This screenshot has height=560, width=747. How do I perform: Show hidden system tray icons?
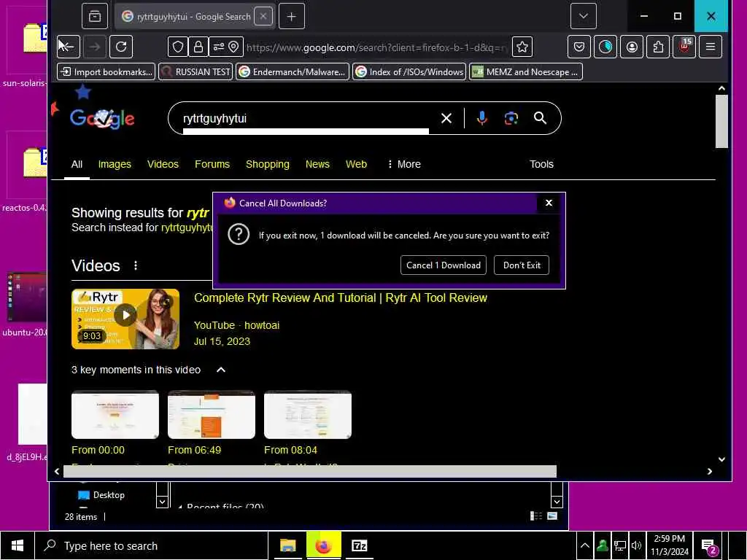click(x=585, y=545)
